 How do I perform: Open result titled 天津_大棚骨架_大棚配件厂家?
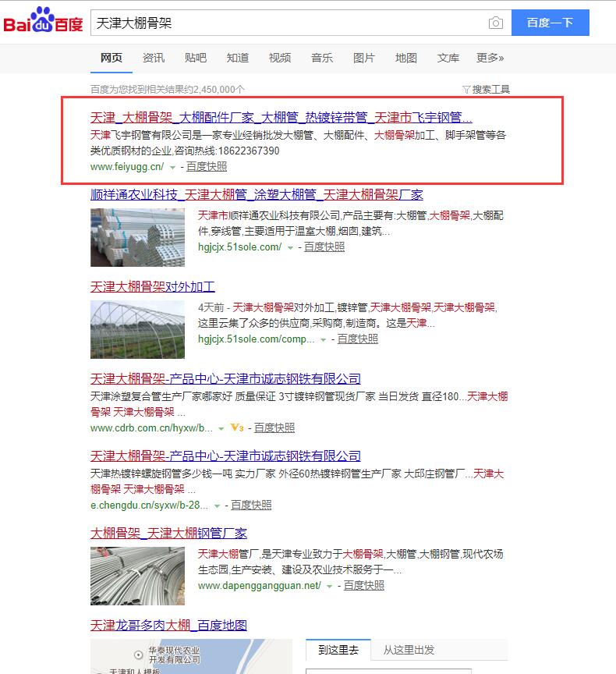pyautogui.click(x=281, y=117)
